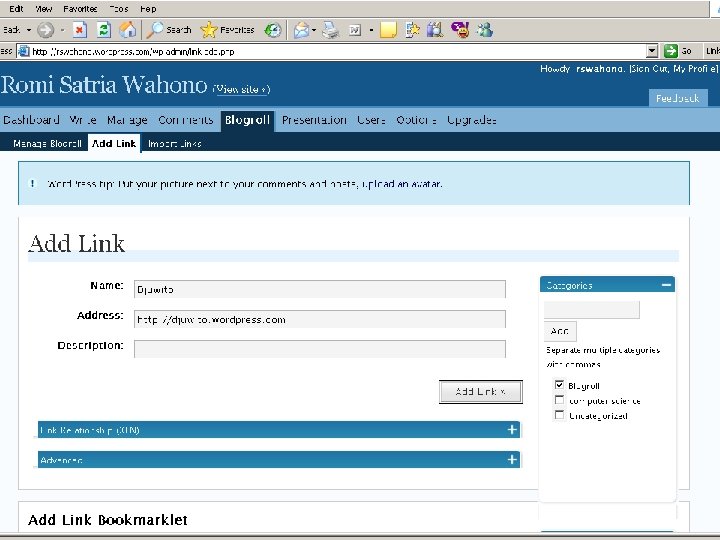Screen dimensions: 720x540
Task: Open the Options tab
Action: tap(416, 120)
